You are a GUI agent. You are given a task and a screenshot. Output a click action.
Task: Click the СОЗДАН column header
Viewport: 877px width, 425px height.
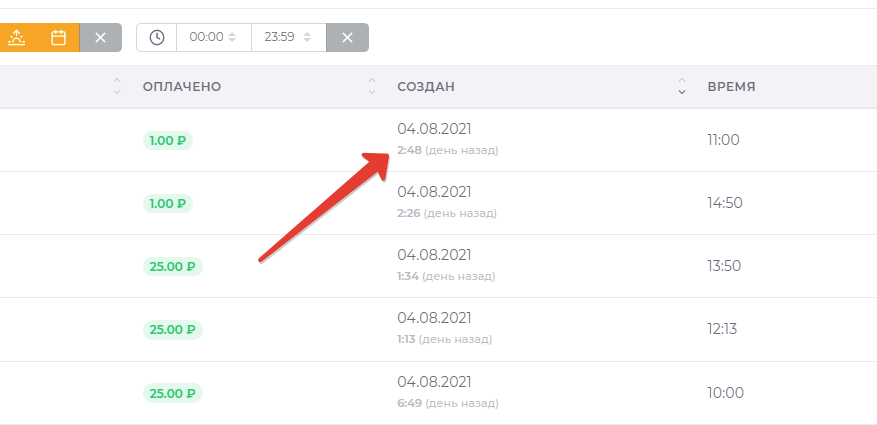426,87
